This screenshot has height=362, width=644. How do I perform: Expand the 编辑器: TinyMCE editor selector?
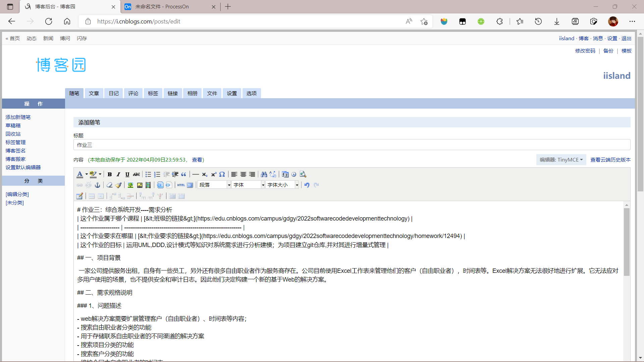click(x=561, y=160)
